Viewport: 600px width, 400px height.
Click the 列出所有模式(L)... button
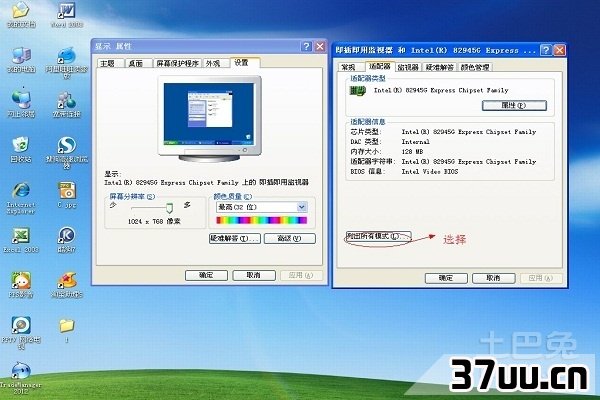tap(378, 236)
